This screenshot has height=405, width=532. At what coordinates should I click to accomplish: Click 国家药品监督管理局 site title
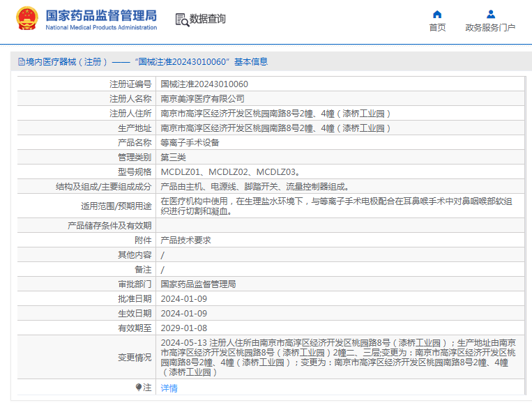coord(101,15)
